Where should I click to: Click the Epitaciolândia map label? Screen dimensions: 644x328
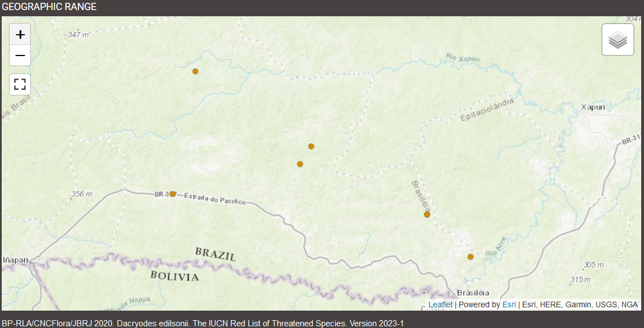tap(487, 110)
